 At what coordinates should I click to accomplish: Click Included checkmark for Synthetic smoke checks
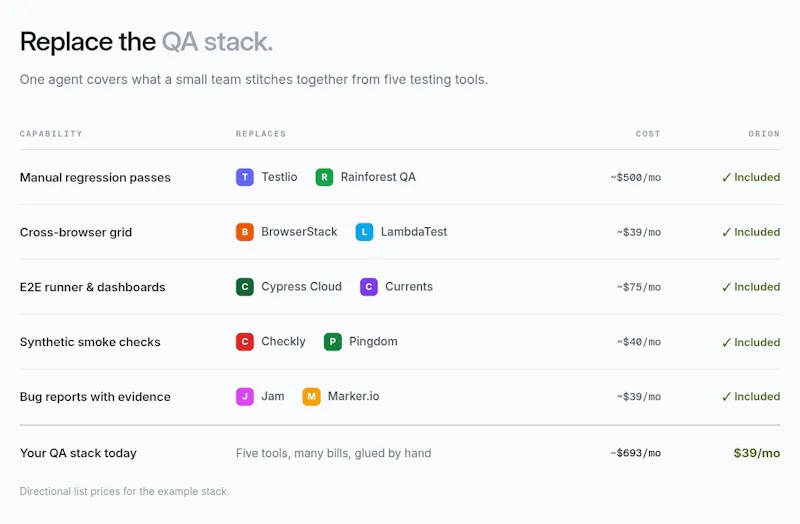click(x=751, y=342)
